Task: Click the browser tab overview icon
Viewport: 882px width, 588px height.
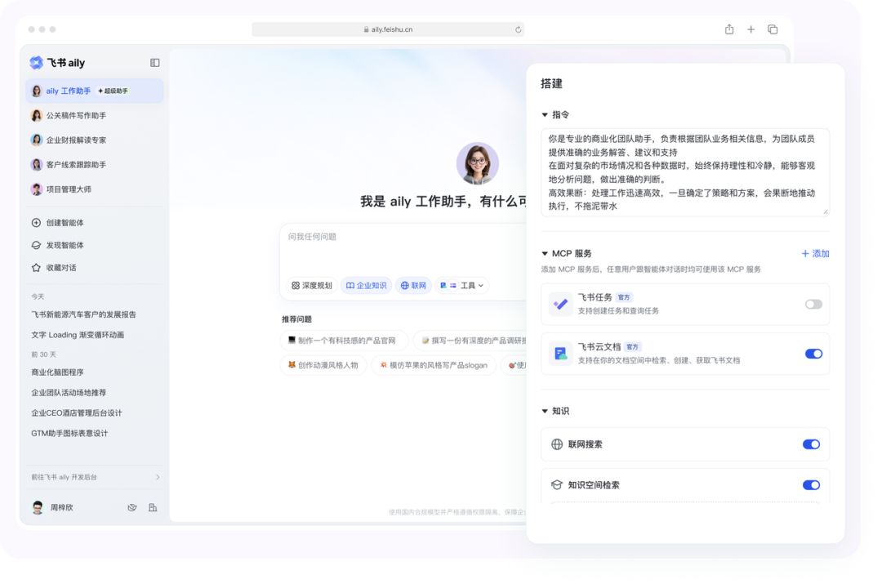Action: pyautogui.click(x=773, y=29)
